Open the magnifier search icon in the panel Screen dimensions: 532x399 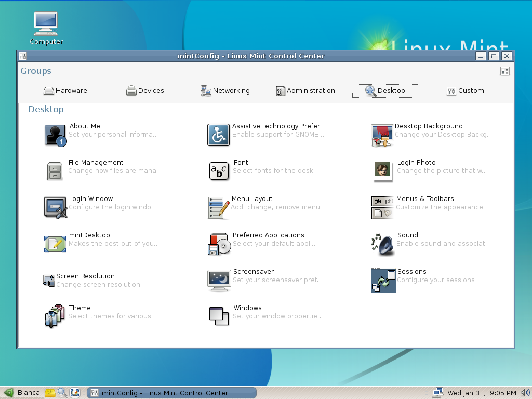point(62,393)
